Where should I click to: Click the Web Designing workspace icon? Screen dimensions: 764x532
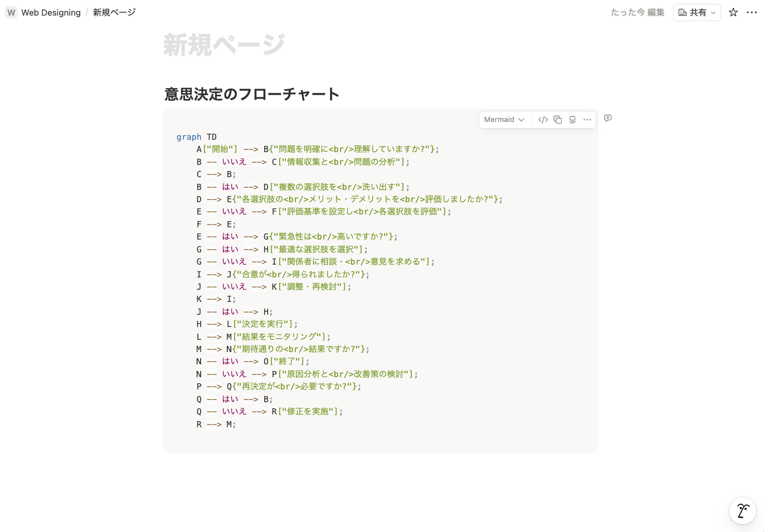[x=11, y=12]
